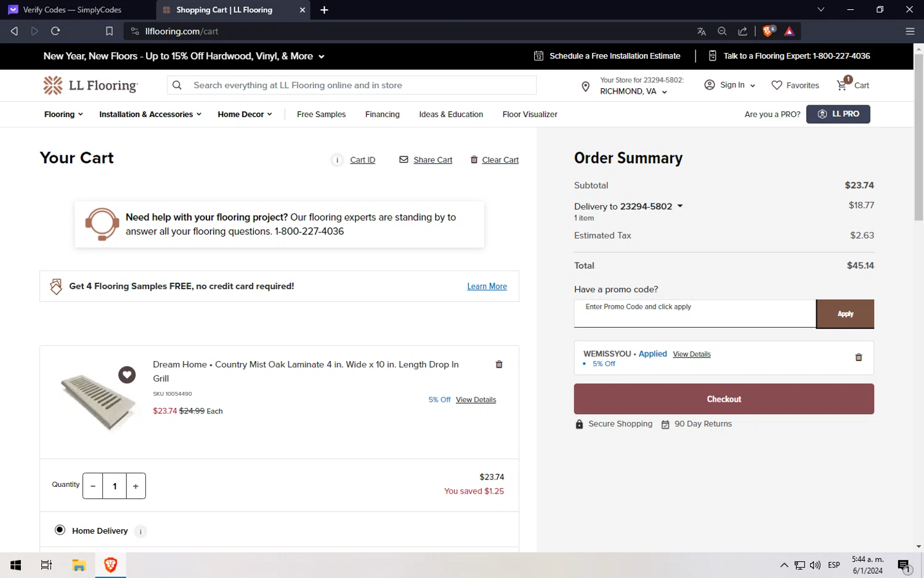Click the search magnifier icon
This screenshot has width=924, height=578.
[177, 85]
